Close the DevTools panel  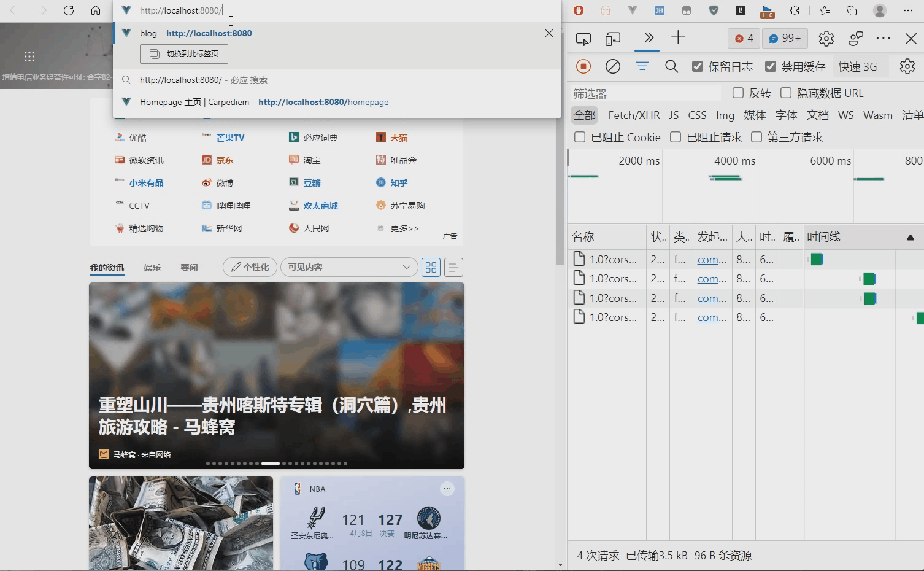[911, 39]
